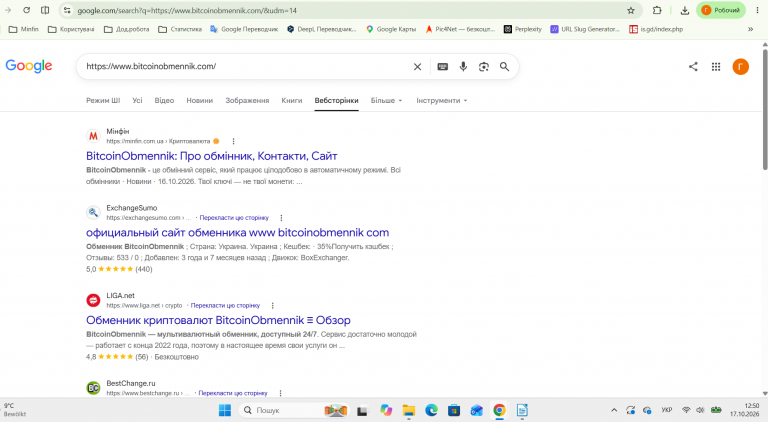Open the Статистика bookmark folder
The height and width of the screenshot is (422, 768).
pos(180,29)
